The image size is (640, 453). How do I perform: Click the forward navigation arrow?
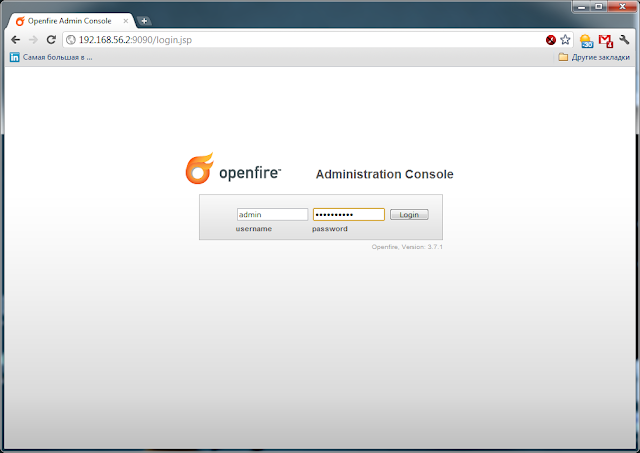click(x=33, y=40)
